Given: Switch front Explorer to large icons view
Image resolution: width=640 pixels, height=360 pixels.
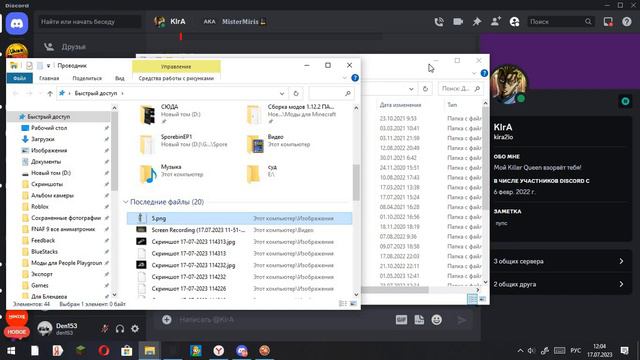Looking at the screenshot, I should point(353,304).
